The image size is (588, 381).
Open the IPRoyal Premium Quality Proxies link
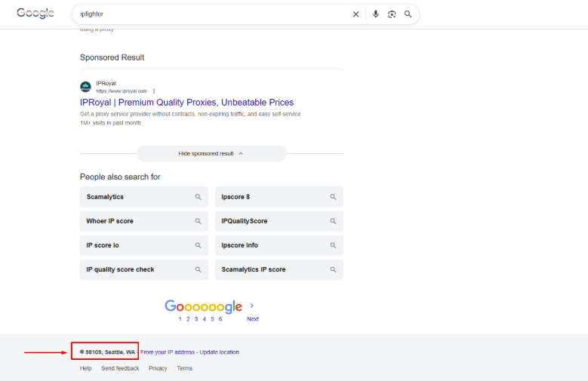pos(186,103)
